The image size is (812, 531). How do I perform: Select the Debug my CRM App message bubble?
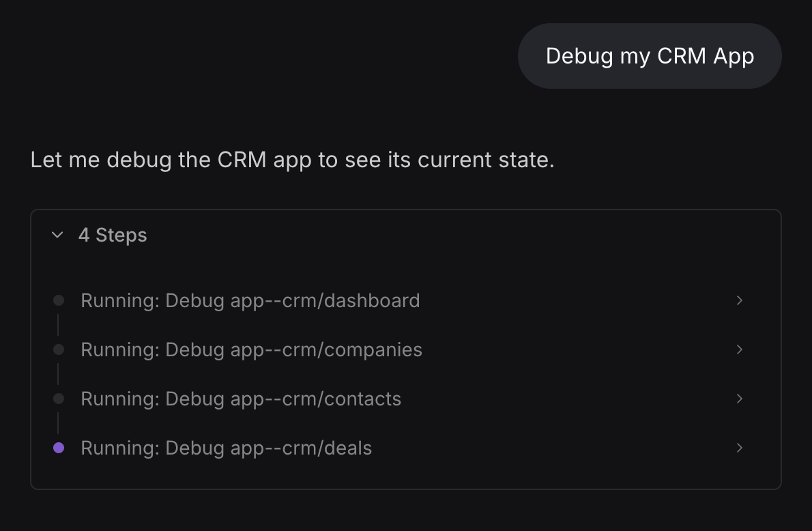649,56
